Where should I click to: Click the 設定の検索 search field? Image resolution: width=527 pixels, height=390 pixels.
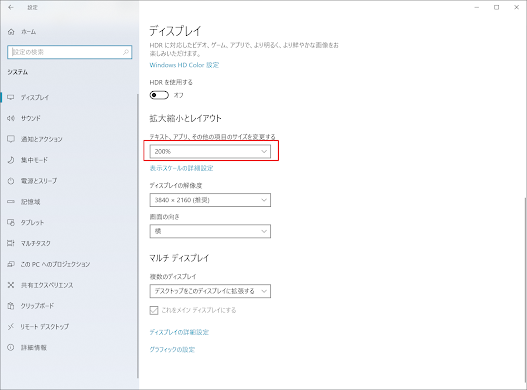[x=70, y=52]
